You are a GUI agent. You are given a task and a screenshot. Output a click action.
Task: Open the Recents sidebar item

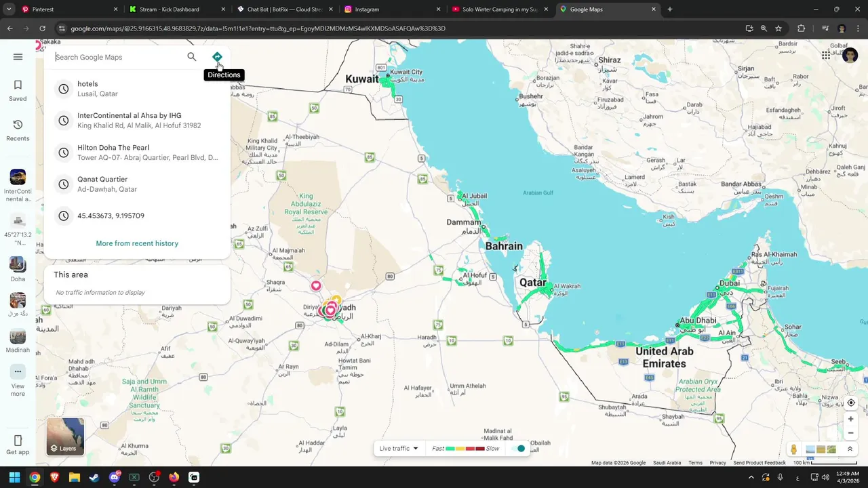pyautogui.click(x=18, y=131)
